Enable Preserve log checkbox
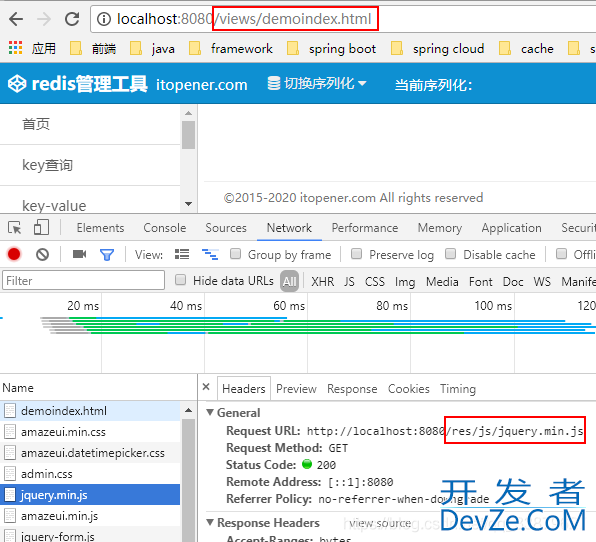This screenshot has height=542, width=596. click(356, 254)
